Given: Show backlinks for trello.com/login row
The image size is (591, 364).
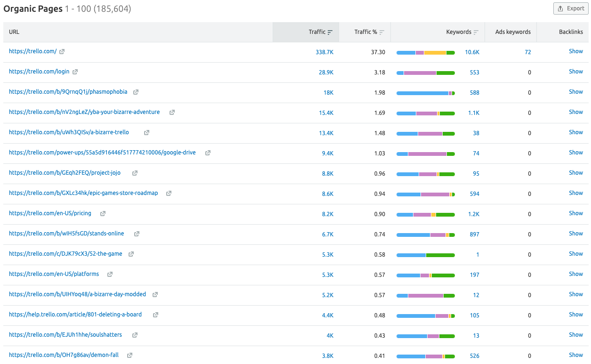Looking at the screenshot, I should point(576,72).
